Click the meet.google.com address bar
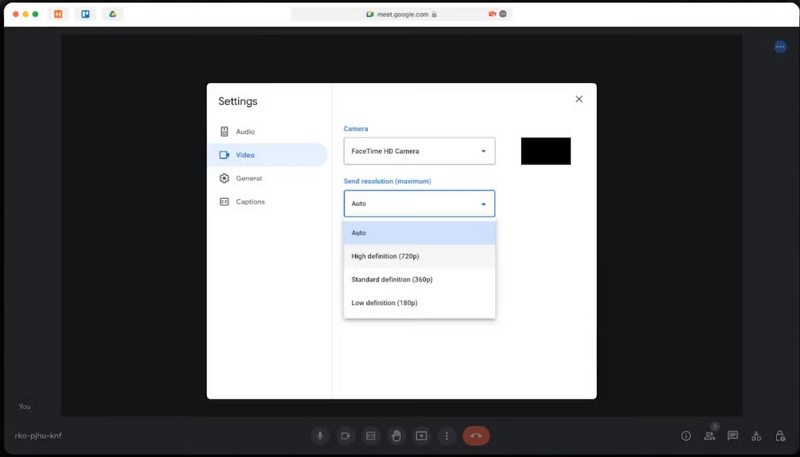This screenshot has width=800, height=457. (x=402, y=14)
